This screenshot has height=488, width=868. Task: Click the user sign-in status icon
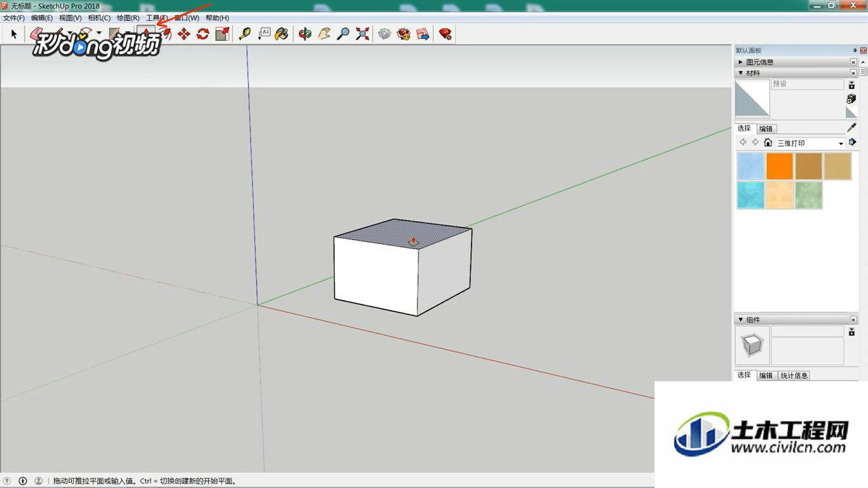(38, 481)
